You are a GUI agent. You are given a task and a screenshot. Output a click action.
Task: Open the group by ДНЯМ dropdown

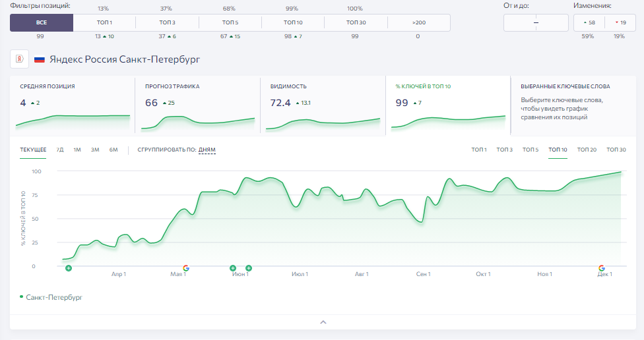pyautogui.click(x=207, y=150)
